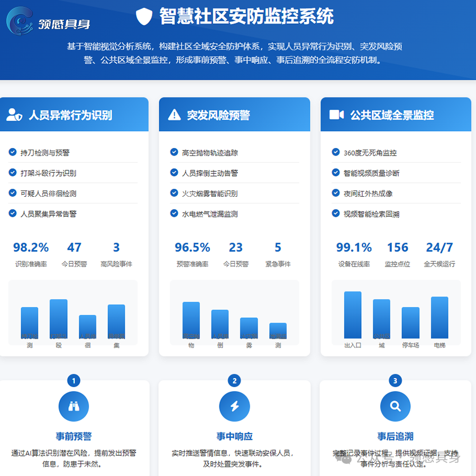Click the 高空抛物轨迹追踪 feature text
The width and height of the screenshot is (476, 476).
[x=210, y=153]
